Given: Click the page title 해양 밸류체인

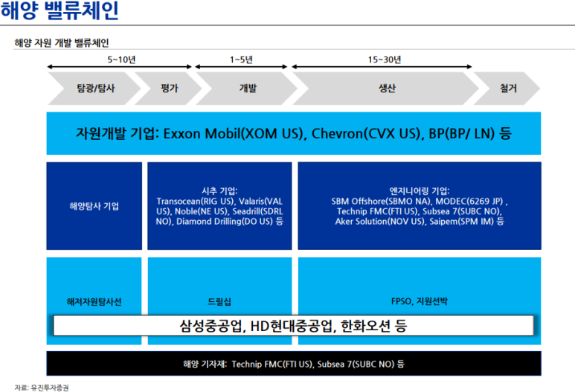Looking at the screenshot, I should click(x=60, y=10).
